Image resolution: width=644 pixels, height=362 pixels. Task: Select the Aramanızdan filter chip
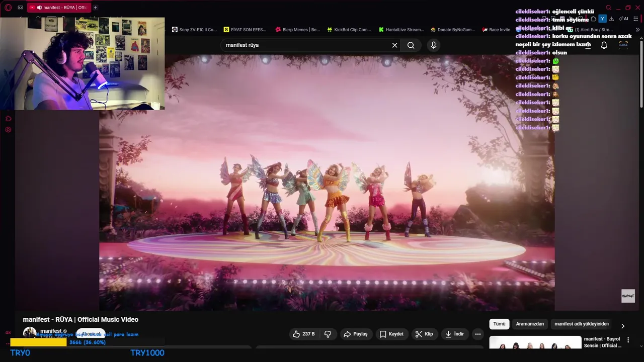point(530,324)
